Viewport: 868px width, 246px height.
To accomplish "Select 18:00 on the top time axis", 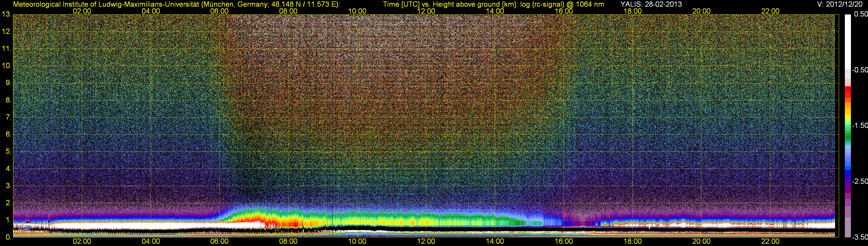I will [x=632, y=11].
